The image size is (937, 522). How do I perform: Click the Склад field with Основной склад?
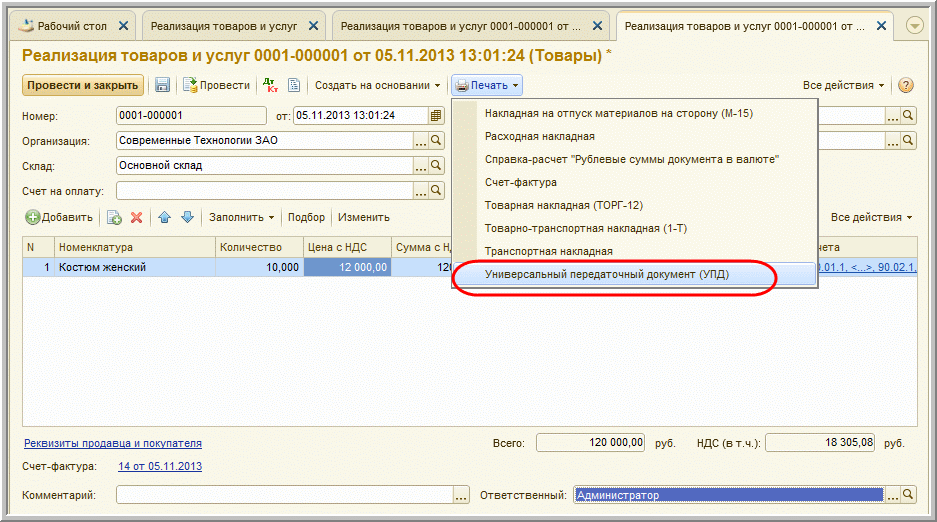point(265,165)
